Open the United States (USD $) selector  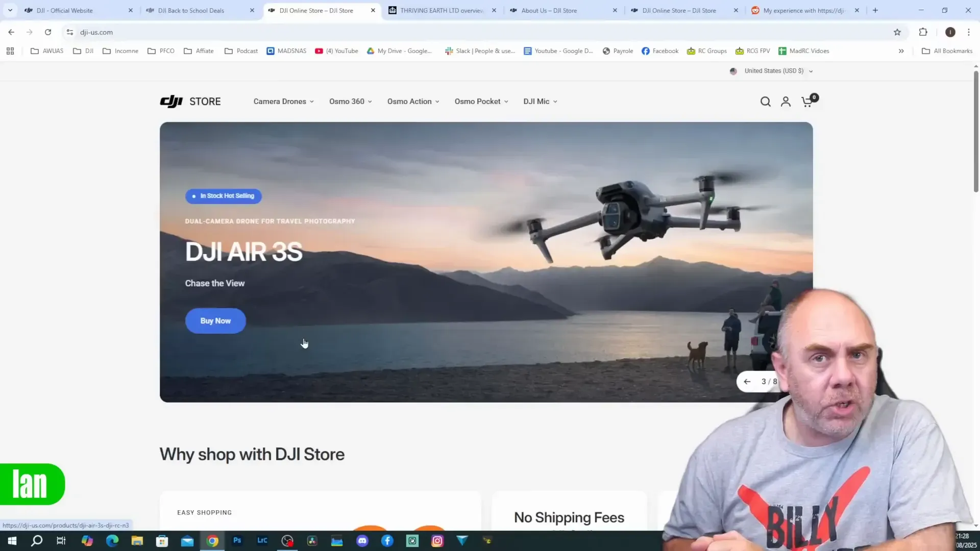[771, 71]
